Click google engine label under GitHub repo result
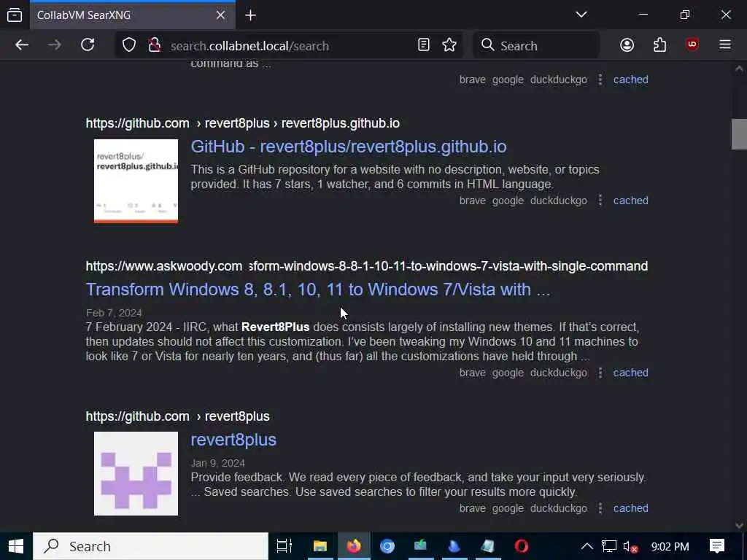 (508, 201)
